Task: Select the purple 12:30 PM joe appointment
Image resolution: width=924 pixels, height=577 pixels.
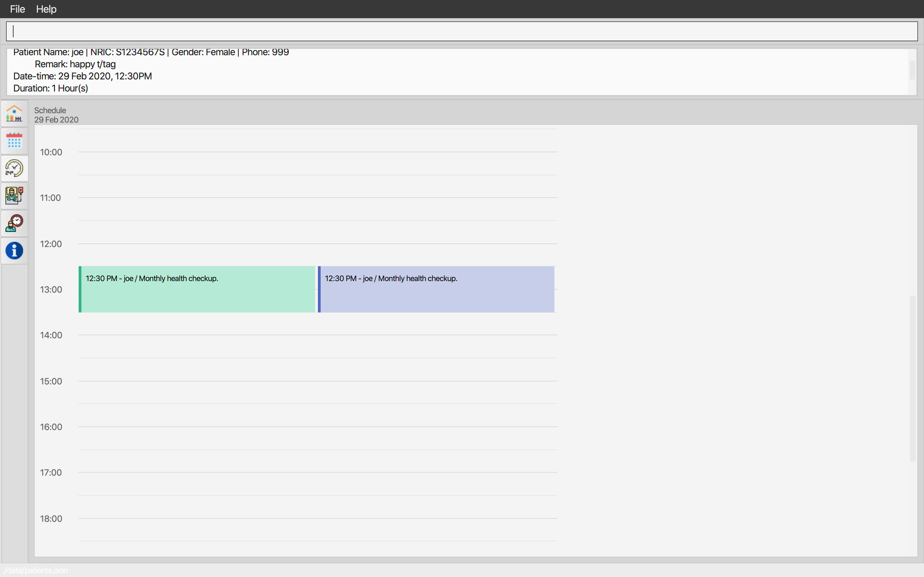Action: point(436,289)
